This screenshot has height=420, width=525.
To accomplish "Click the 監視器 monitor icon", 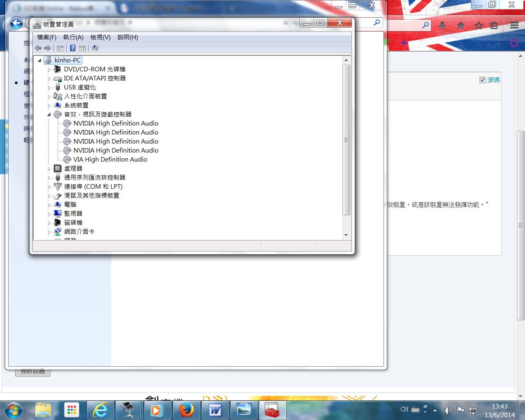I will click(58, 214).
